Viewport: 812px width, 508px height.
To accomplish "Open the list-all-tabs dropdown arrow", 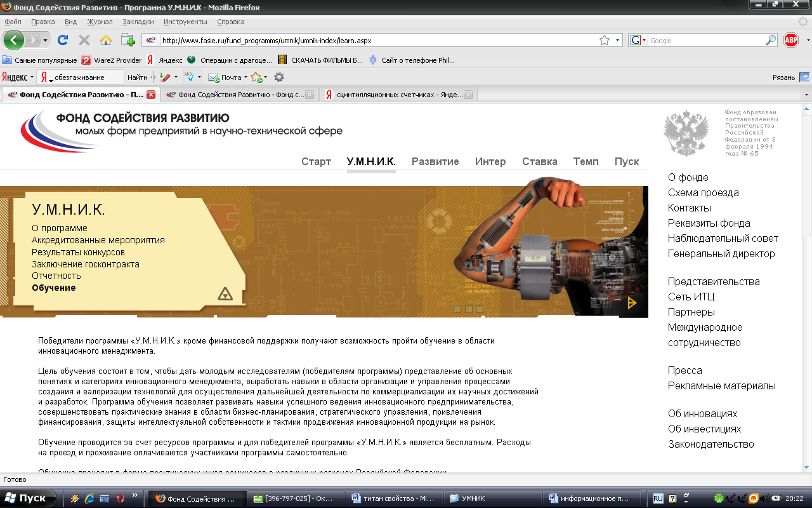I will pyautogui.click(x=806, y=95).
